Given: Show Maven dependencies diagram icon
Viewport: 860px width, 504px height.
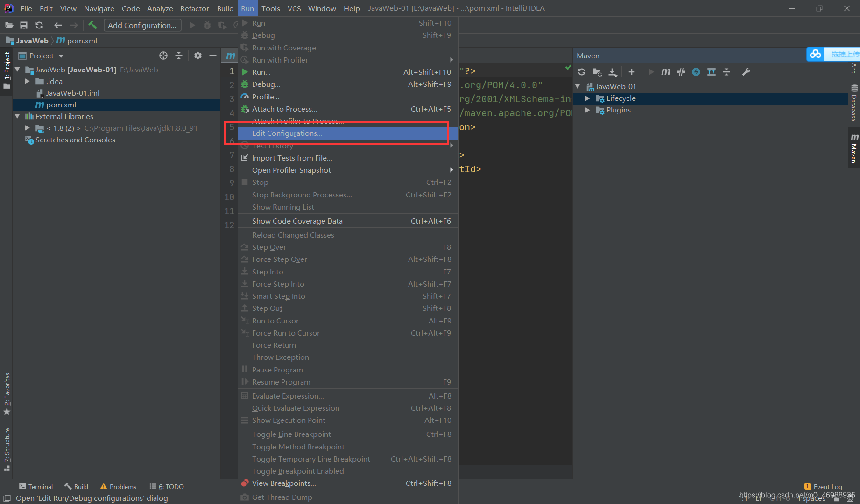Looking at the screenshot, I should point(712,72).
